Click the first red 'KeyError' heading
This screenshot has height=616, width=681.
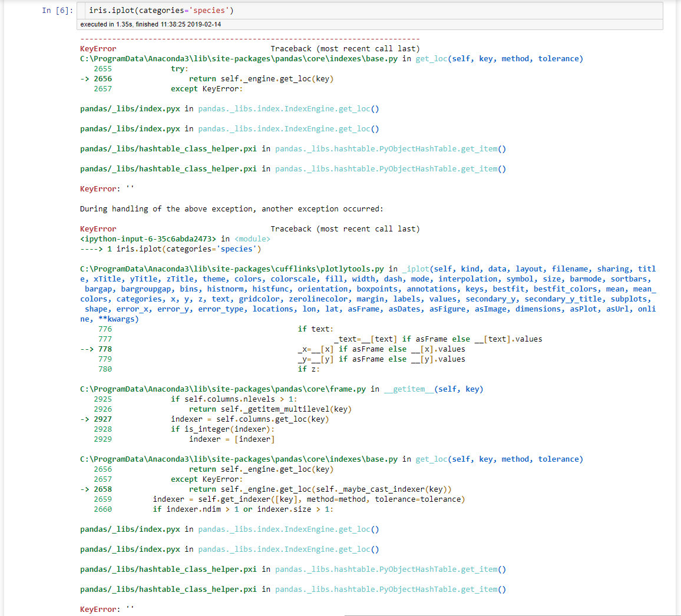[98, 49]
